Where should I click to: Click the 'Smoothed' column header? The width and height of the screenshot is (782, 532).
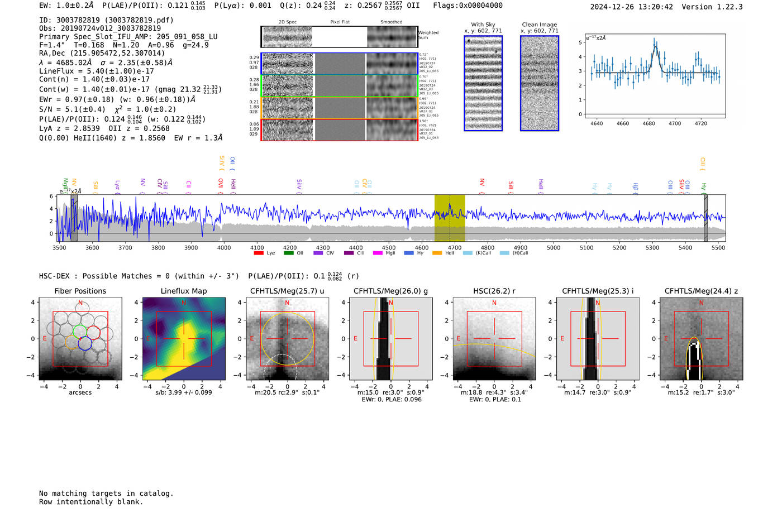pyautogui.click(x=392, y=22)
